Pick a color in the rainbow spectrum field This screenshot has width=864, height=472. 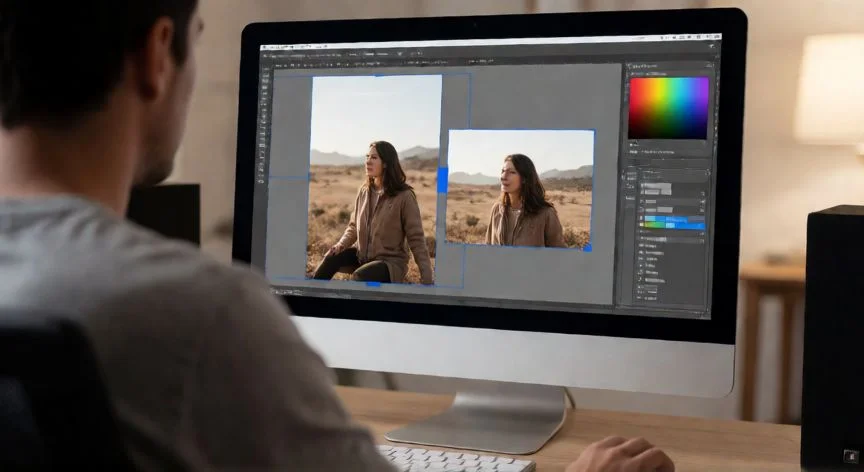tap(668, 108)
